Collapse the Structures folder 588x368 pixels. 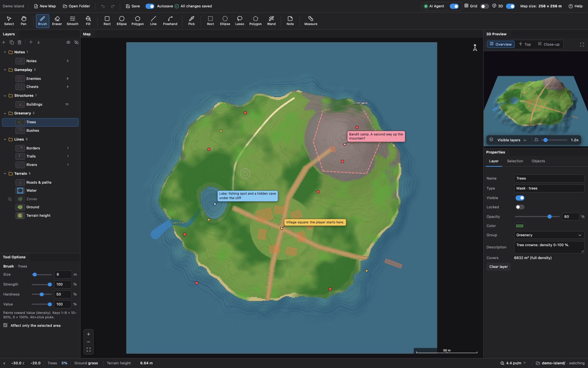pyautogui.click(x=5, y=96)
